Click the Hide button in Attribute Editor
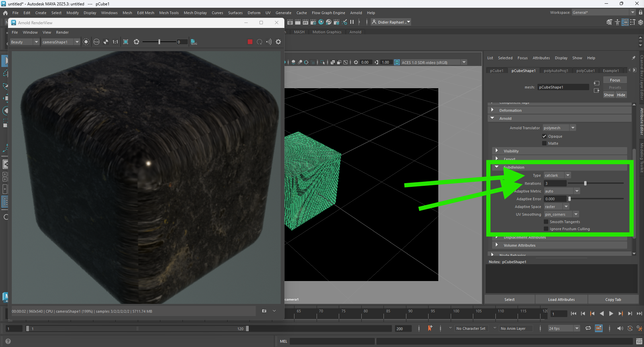This screenshot has height=347, width=644. pyautogui.click(x=621, y=95)
